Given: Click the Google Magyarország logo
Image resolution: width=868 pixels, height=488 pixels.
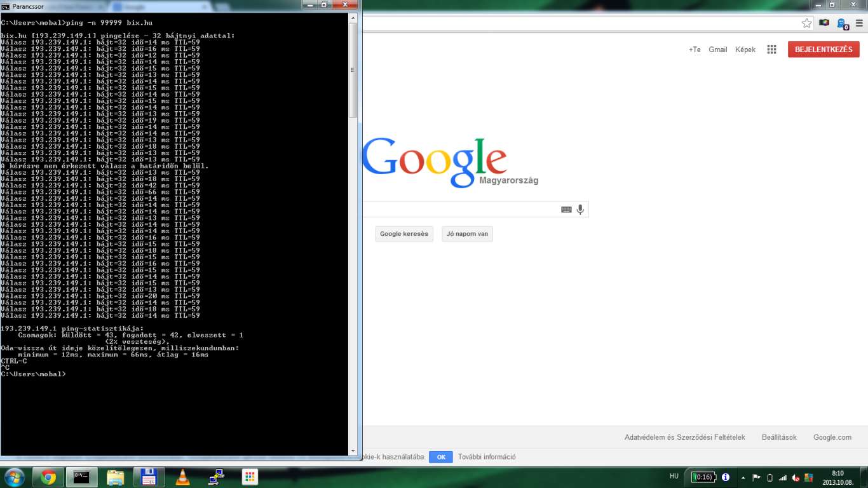Looking at the screenshot, I should [x=449, y=162].
